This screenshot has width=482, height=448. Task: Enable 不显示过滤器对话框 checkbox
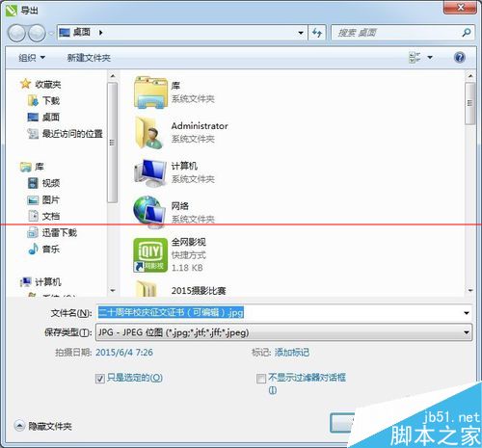pyautogui.click(x=261, y=379)
